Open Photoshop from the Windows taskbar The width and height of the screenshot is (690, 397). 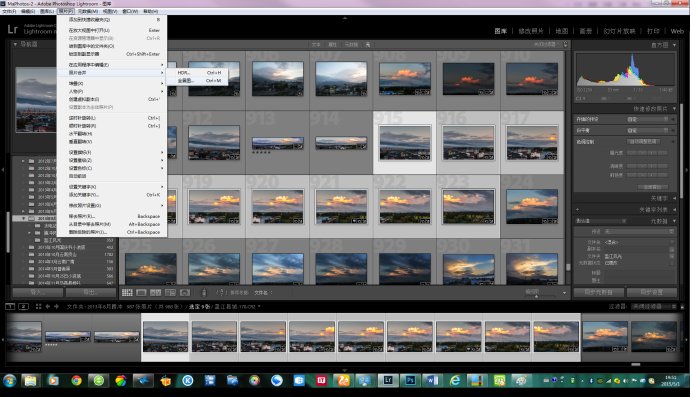click(410, 380)
